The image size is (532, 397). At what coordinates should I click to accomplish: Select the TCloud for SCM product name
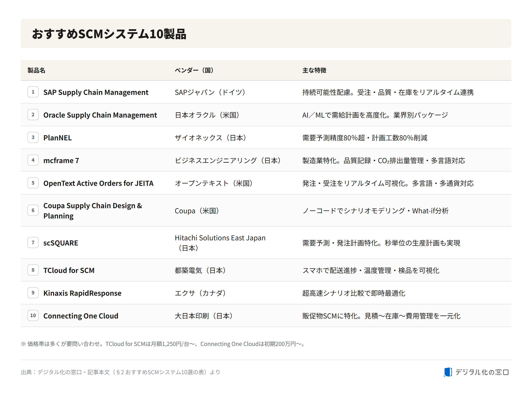coord(69,270)
